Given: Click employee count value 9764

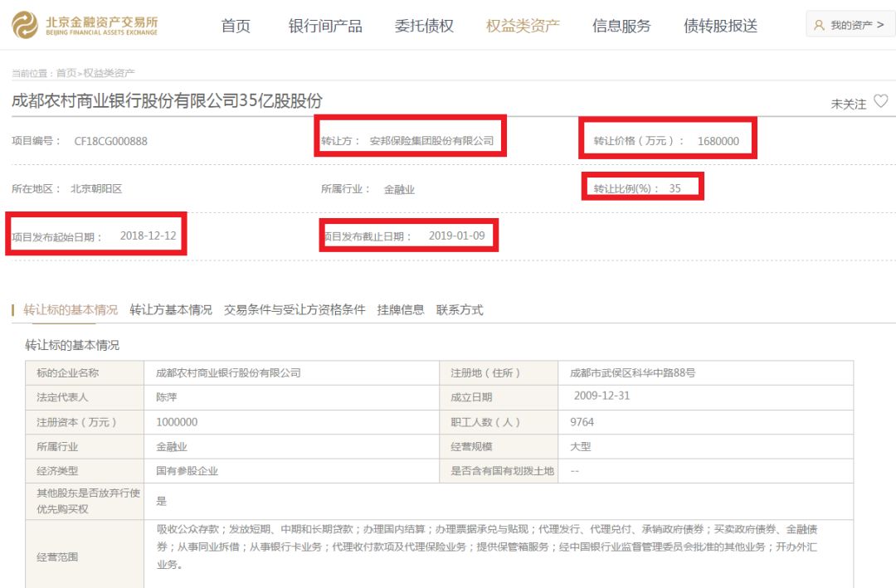Looking at the screenshot, I should pyautogui.click(x=582, y=421).
